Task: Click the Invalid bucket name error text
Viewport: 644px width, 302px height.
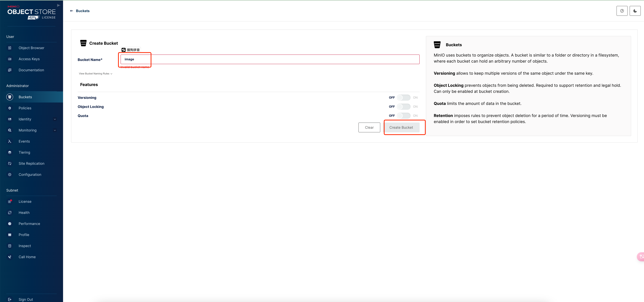Action: [135, 67]
